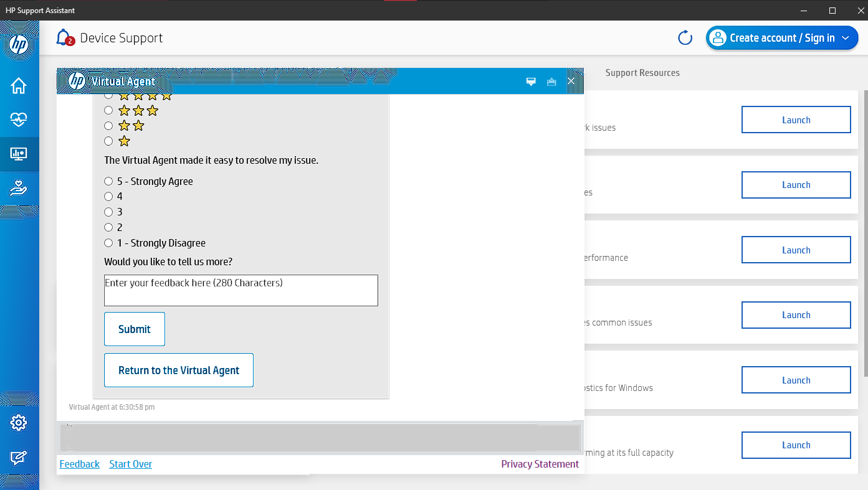
Task: Print the Virtual Agent conversation
Action: 551,82
